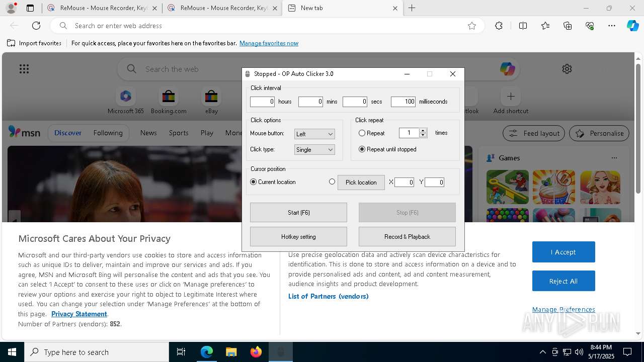Open the Copilot sidebar icon
The height and width of the screenshot is (362, 644).
click(632, 26)
